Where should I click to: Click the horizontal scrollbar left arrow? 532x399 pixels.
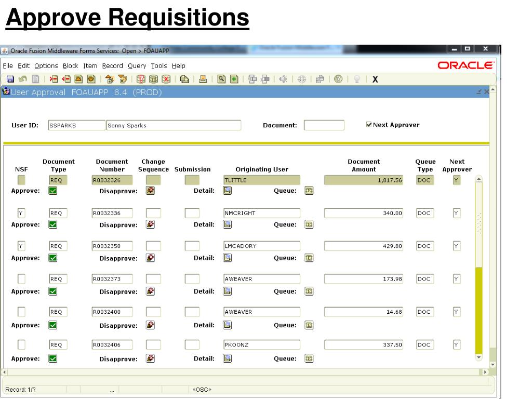4,372
